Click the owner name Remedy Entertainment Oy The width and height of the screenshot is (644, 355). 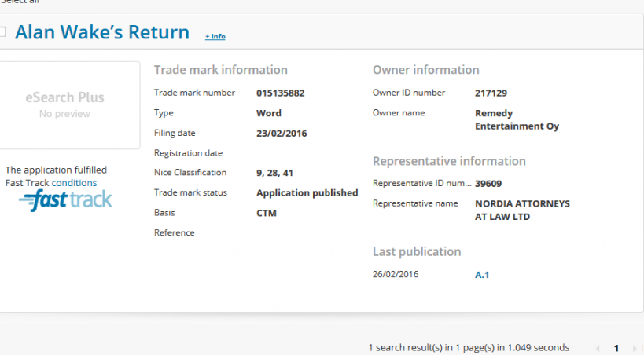tap(517, 119)
